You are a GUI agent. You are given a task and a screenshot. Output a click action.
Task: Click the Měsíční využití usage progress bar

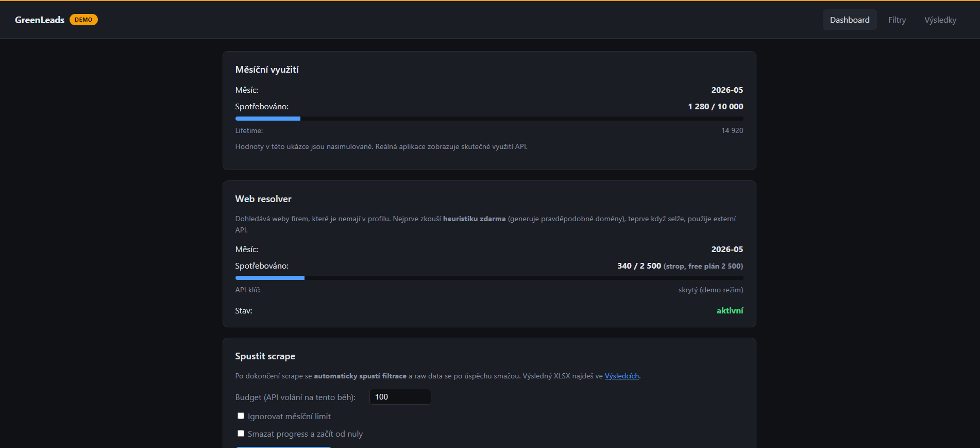[489, 119]
